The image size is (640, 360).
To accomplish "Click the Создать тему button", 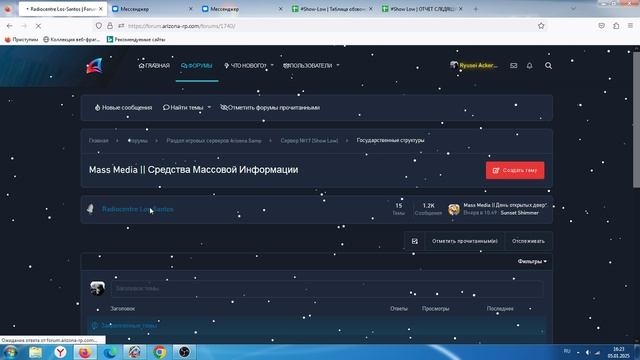I will tap(515, 170).
